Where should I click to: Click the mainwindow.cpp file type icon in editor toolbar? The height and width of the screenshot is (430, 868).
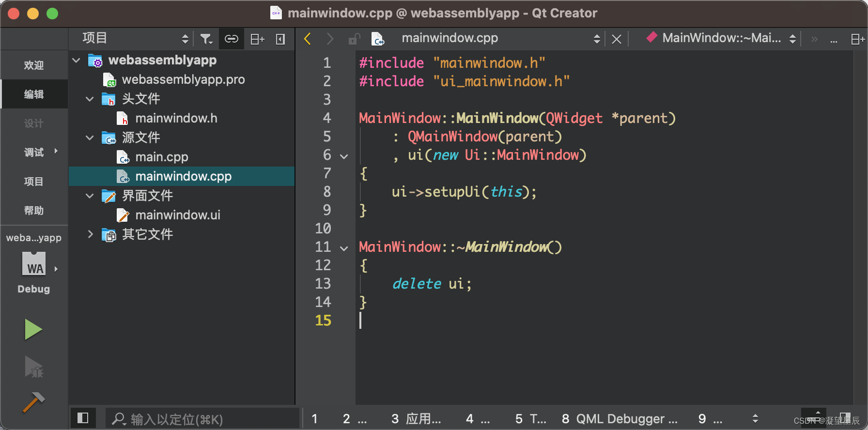[377, 39]
